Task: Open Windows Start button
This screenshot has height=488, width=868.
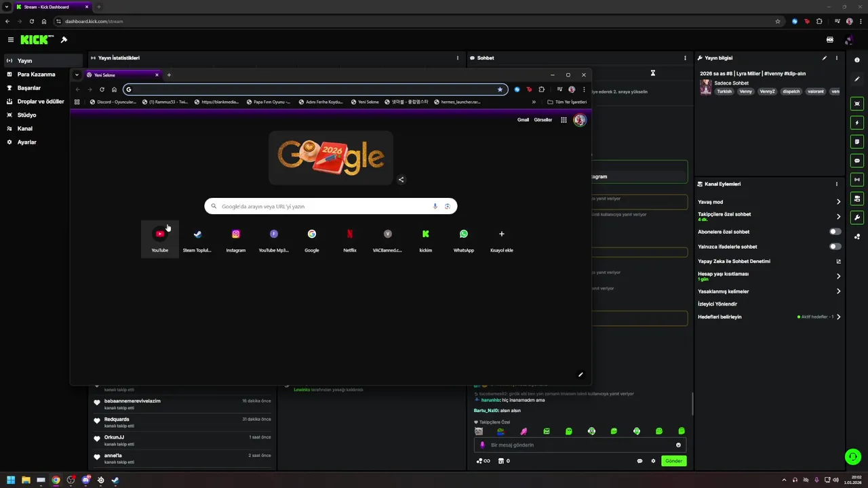Action: 11,480
